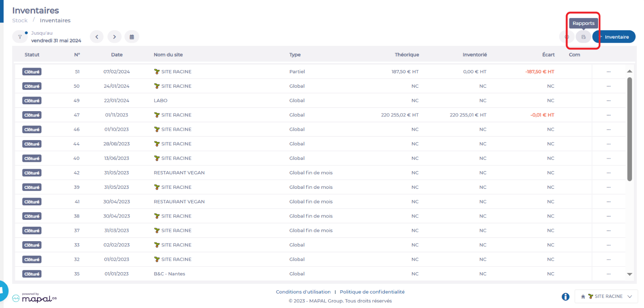Image resolution: width=644 pixels, height=308 pixels.
Task: Sort by the Nom du site column header
Action: click(168, 55)
